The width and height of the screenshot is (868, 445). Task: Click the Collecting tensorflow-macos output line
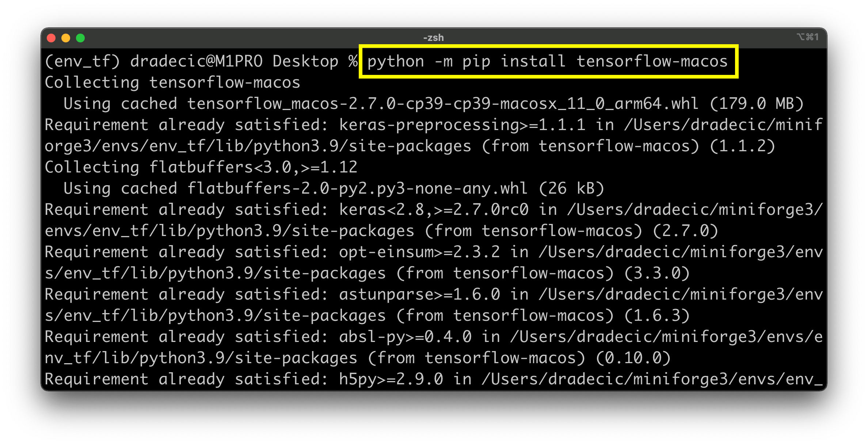[x=172, y=82]
